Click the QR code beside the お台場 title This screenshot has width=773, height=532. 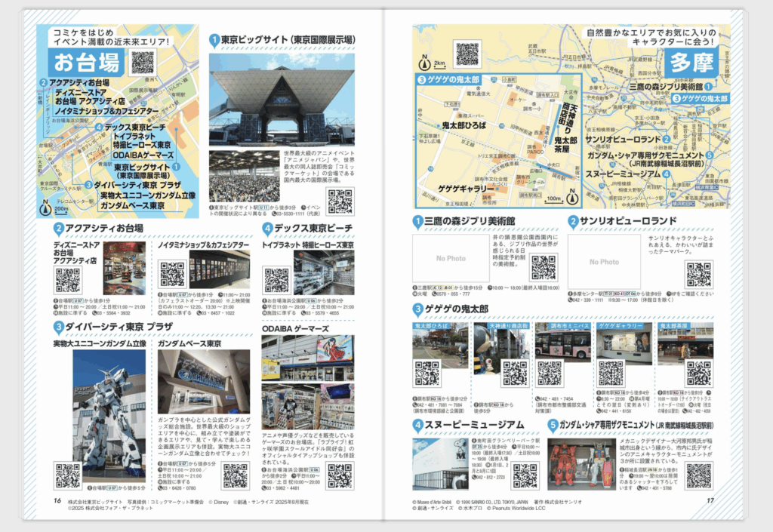142,63
